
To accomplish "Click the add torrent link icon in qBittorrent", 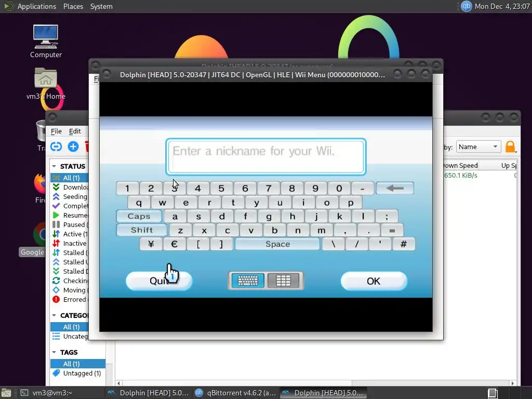I will 56,147.
